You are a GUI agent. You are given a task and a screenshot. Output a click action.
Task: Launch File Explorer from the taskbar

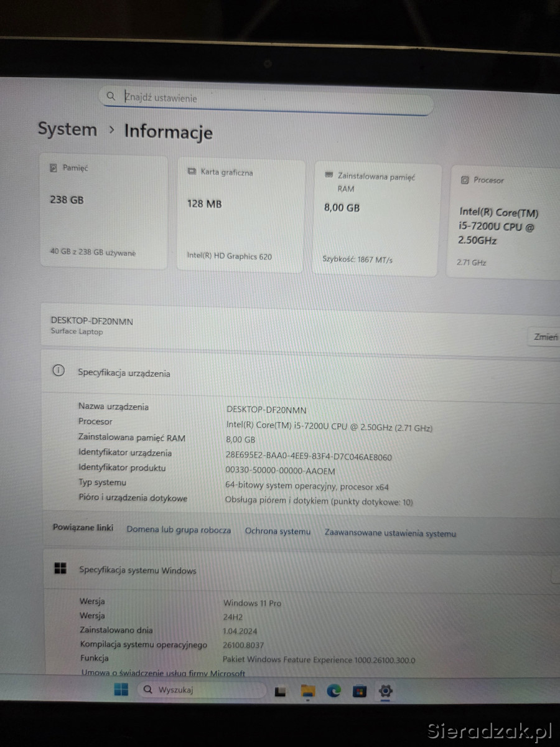307,690
